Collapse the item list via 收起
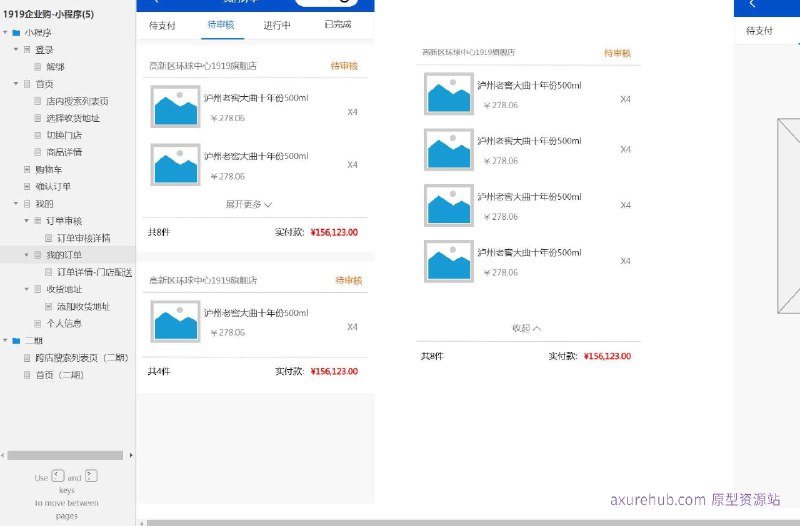This screenshot has height=526, width=800. (527, 328)
